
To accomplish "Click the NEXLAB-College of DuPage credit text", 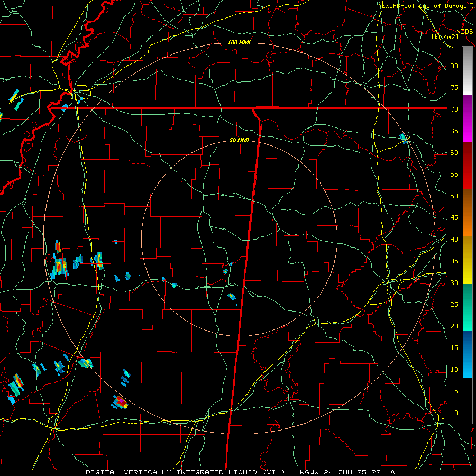I will (x=422, y=6).
